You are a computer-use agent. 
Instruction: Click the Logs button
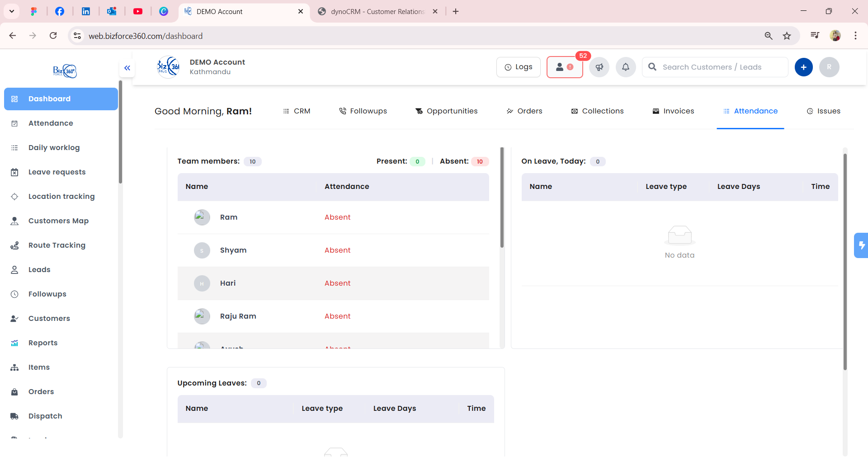coord(518,66)
